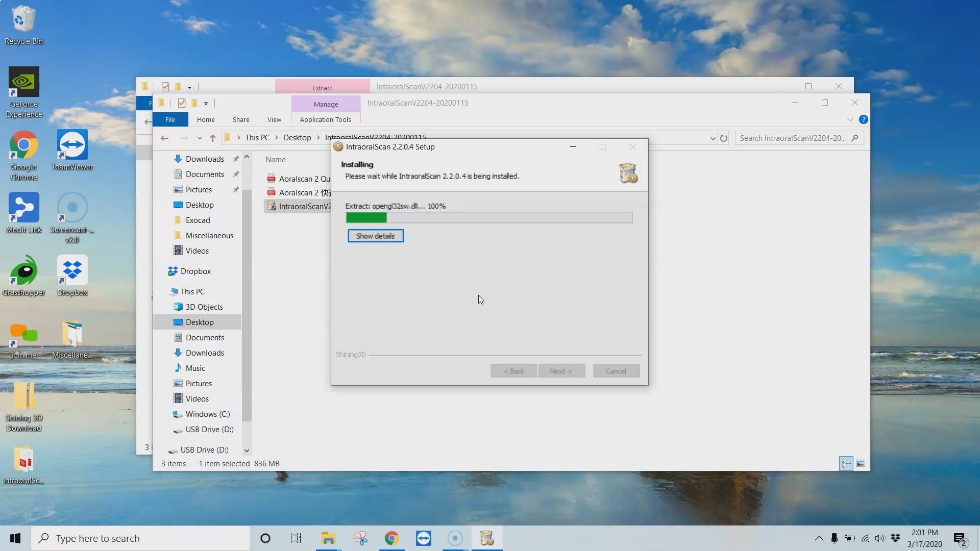Navigate back in File Explorer
This screenshot has width=980, height=551.
pyautogui.click(x=164, y=138)
